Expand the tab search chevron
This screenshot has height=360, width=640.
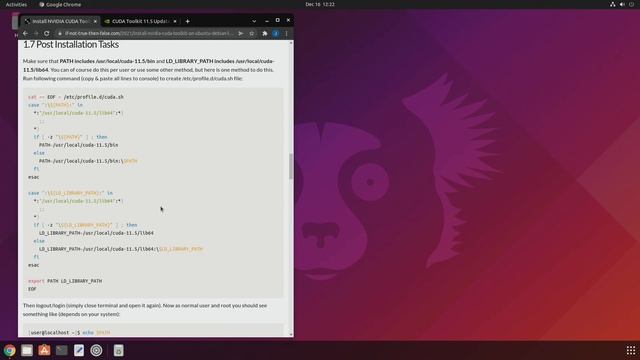pos(254,21)
